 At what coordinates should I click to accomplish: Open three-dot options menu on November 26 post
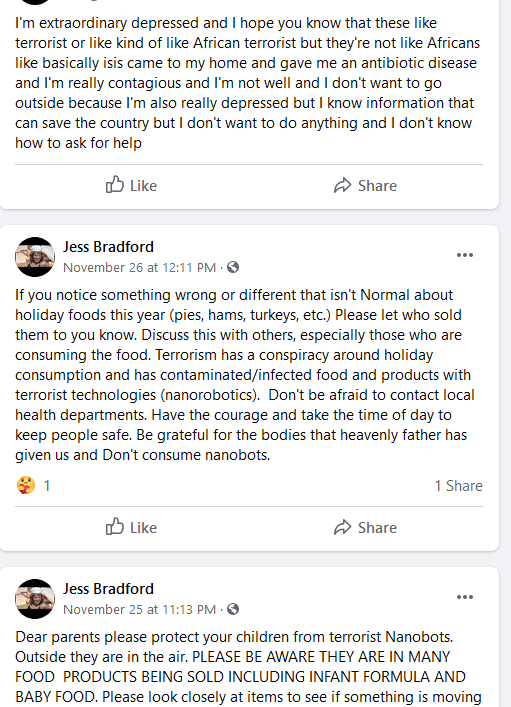point(465,255)
